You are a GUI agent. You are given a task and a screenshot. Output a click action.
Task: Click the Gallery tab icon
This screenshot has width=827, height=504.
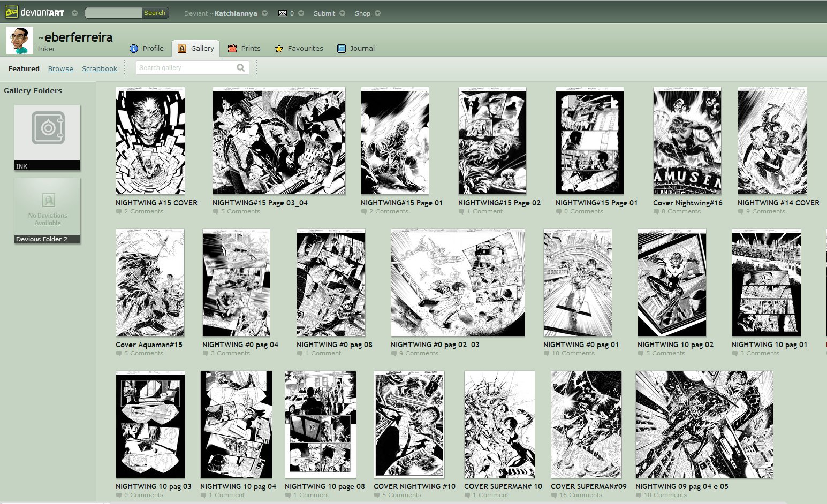click(182, 49)
